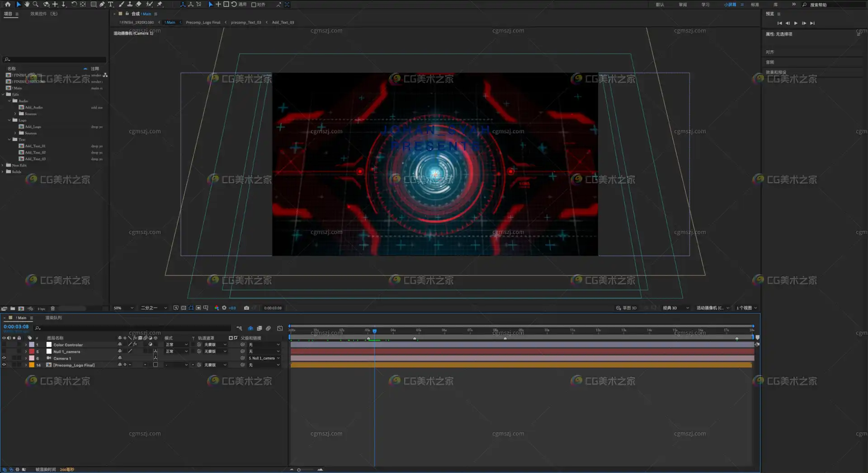868x473 pixels.
Task: Enable frame blending icon in timeline header
Action: tap(259, 328)
